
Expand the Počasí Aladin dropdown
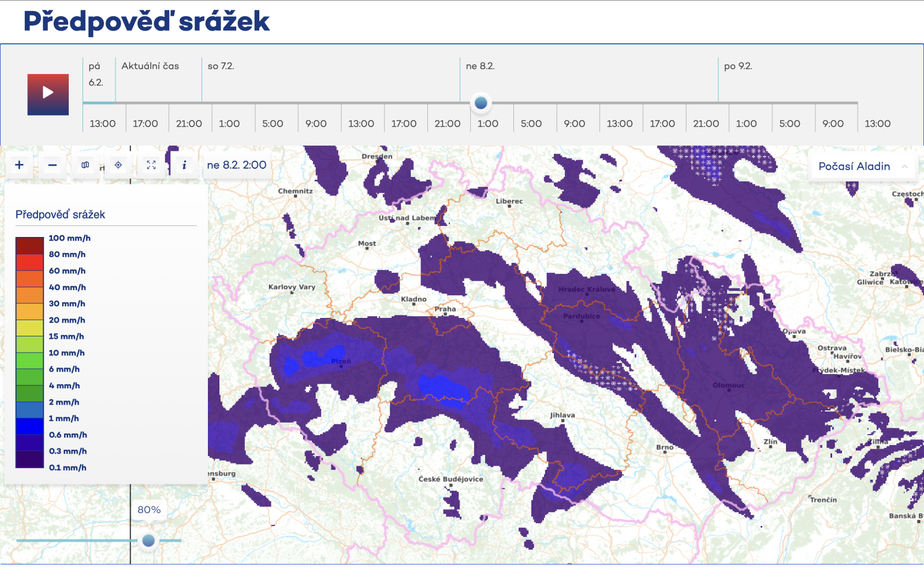854,166
